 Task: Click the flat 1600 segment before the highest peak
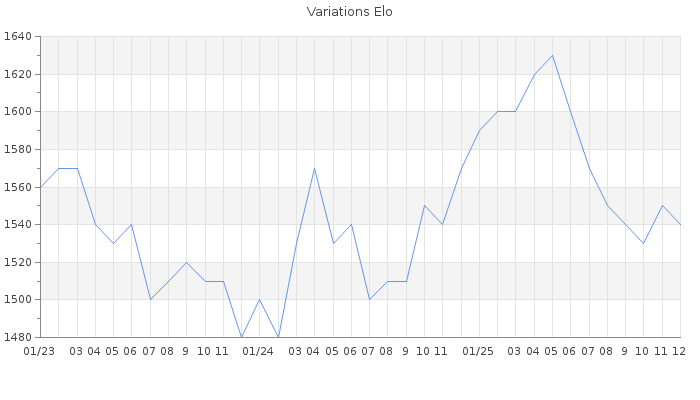(x=506, y=112)
